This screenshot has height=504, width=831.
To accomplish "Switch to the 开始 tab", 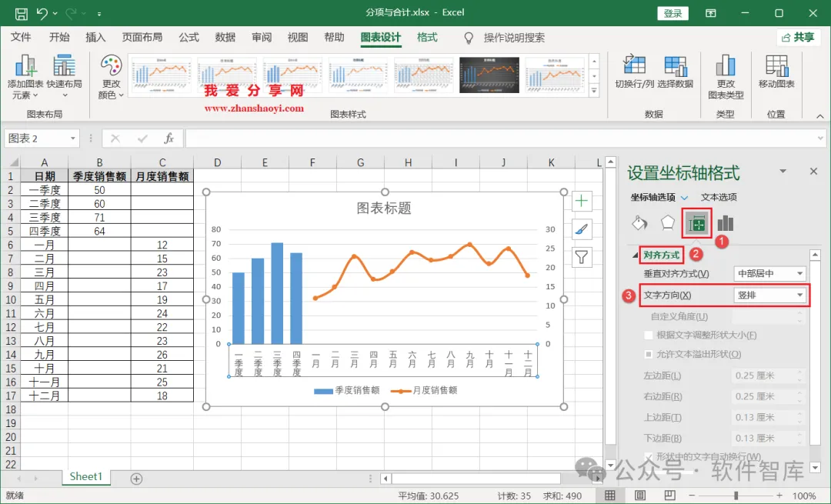I will 59,37.
